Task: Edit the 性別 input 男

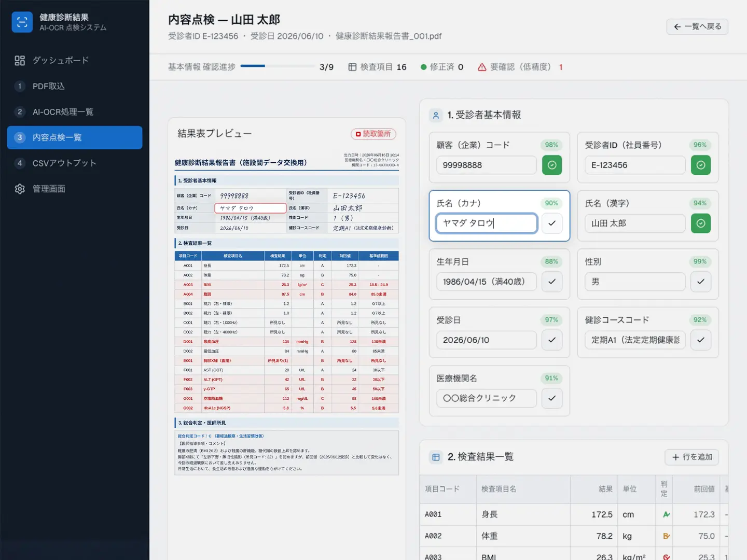Action: 635,282
